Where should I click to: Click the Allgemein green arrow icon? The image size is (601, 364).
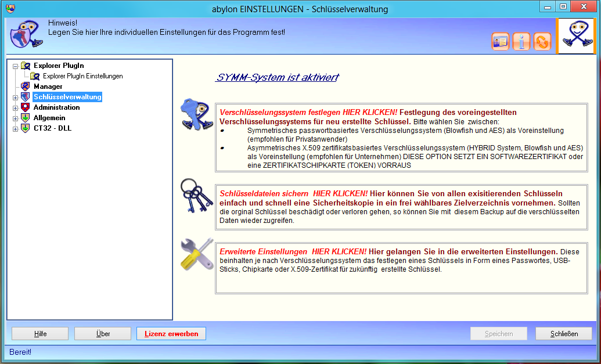[x=26, y=118]
